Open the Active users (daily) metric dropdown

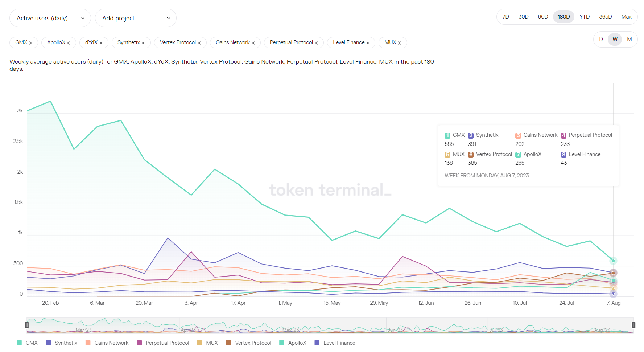point(50,18)
